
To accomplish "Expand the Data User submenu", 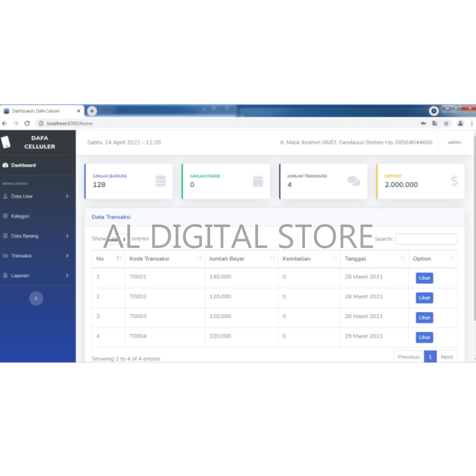I will click(36, 197).
